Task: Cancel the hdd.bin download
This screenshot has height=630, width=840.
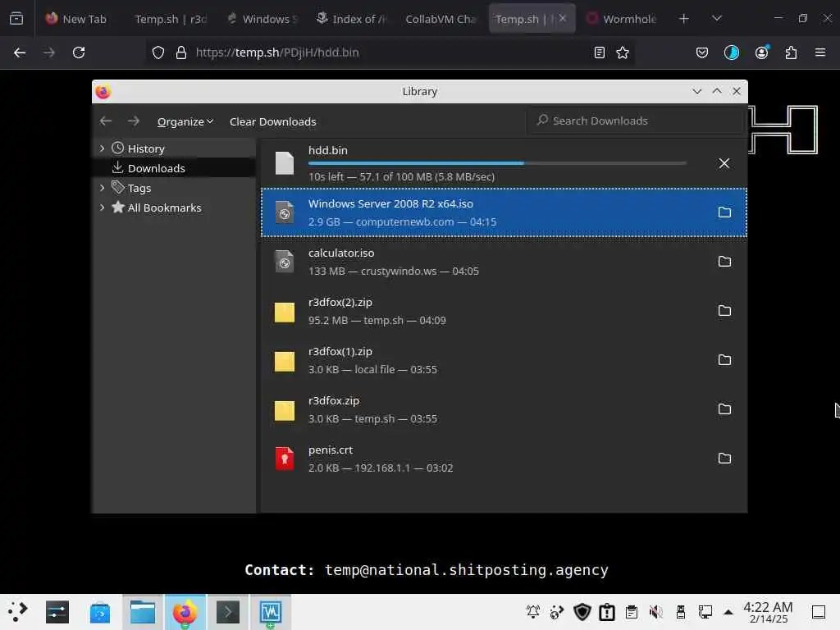Action: (724, 163)
